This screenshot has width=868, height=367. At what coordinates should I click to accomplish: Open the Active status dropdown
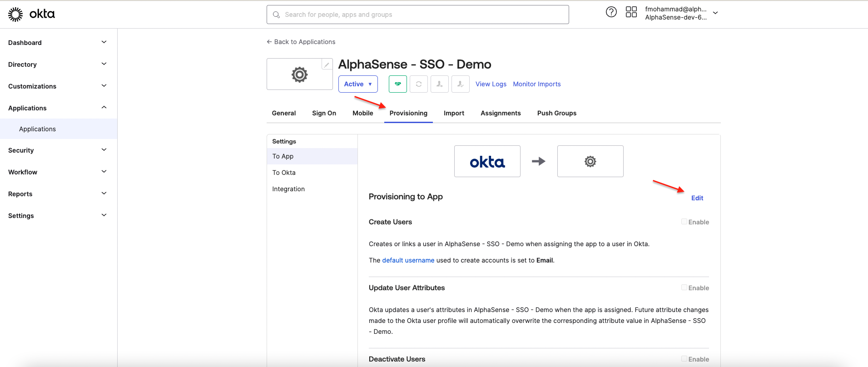[358, 84]
